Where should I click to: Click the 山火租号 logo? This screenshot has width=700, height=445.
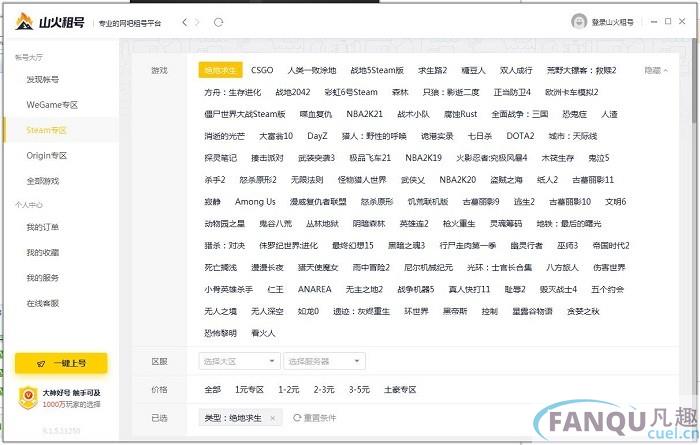click(50, 22)
